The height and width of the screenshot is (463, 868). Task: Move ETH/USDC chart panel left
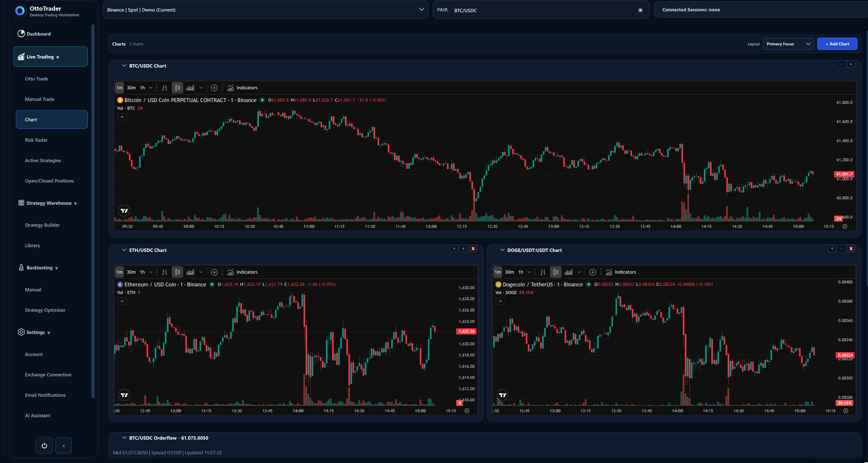[x=454, y=249]
